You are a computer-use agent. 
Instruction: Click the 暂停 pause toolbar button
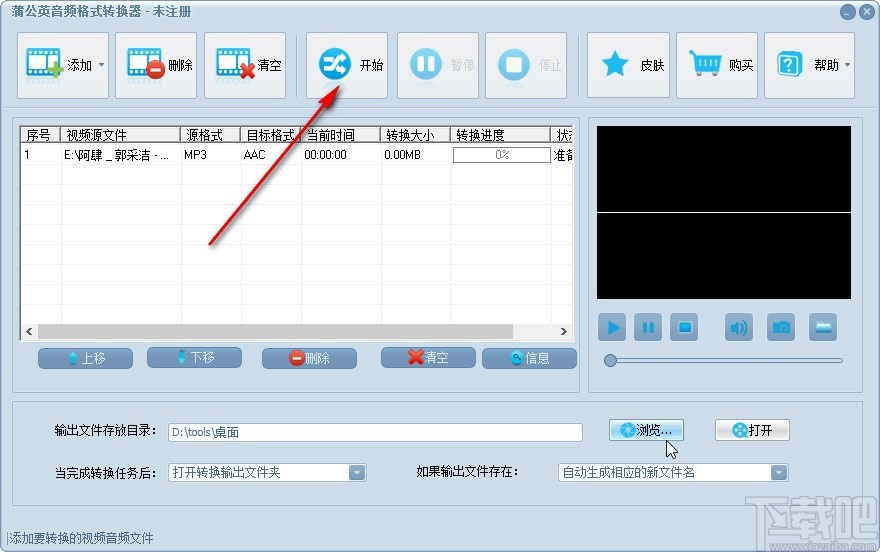(x=438, y=66)
